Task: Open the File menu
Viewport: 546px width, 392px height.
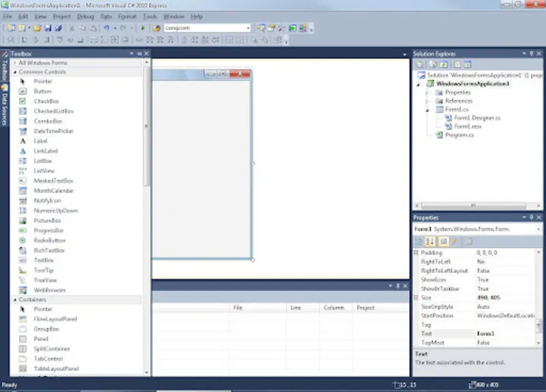Action: tap(8, 16)
